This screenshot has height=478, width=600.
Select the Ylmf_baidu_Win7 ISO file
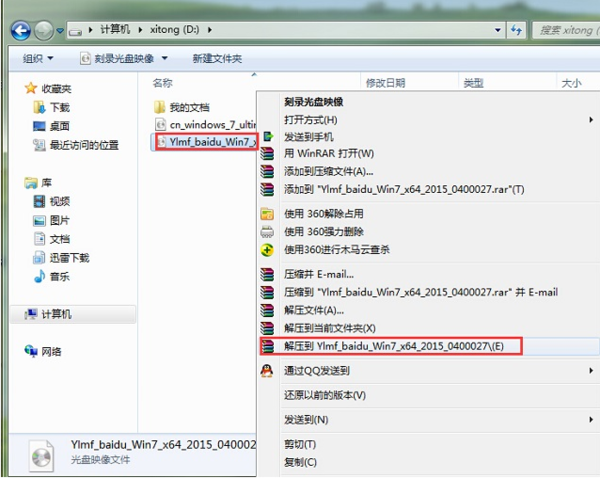click(205, 142)
